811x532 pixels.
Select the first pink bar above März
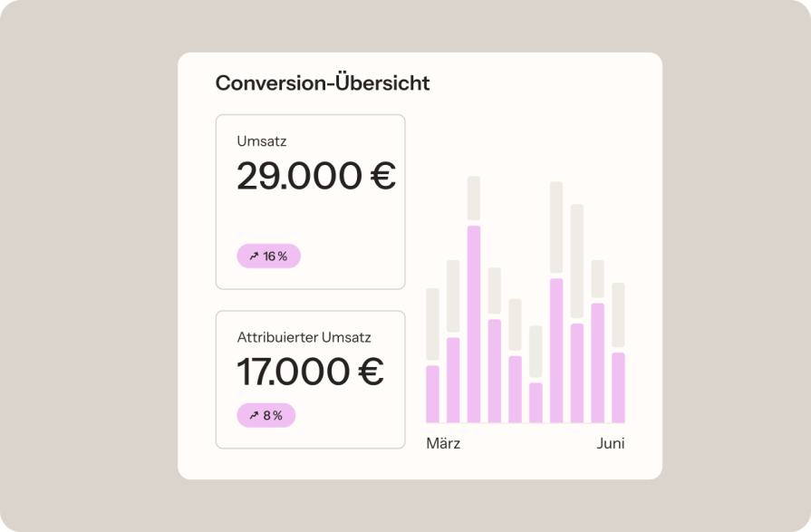click(x=432, y=393)
